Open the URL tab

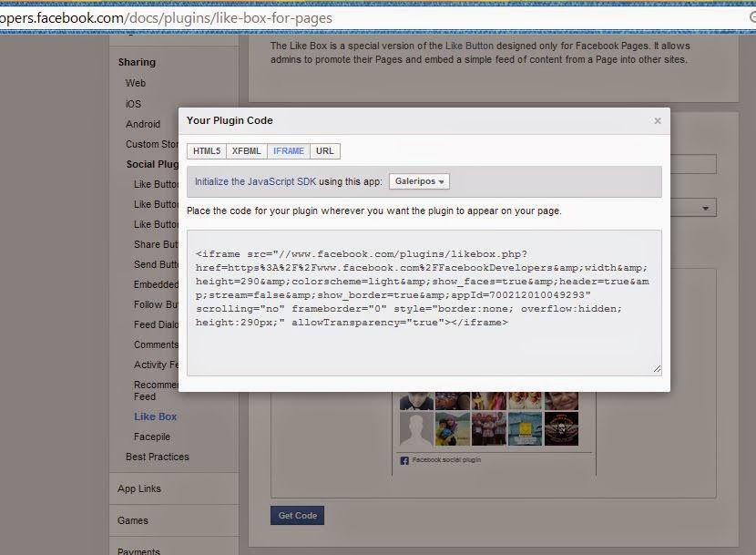click(x=325, y=151)
